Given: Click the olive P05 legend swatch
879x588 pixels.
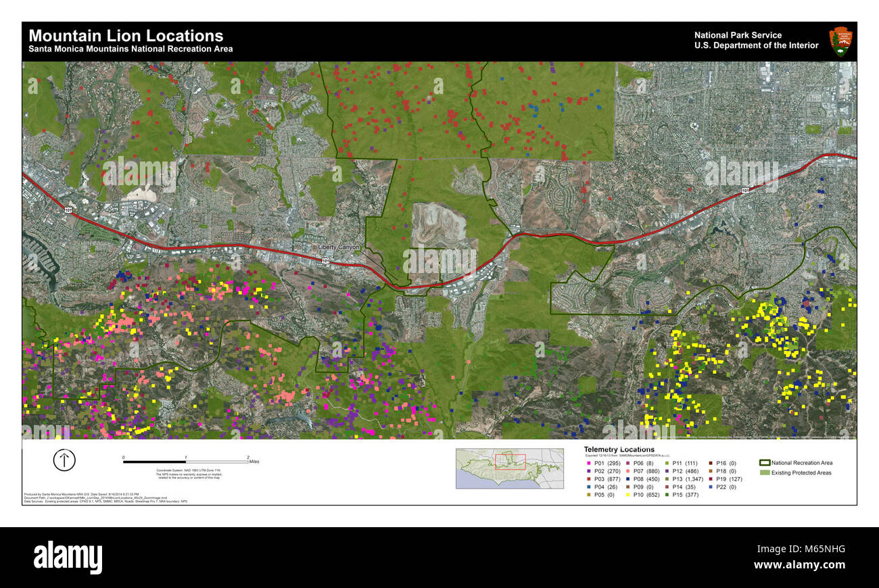Looking at the screenshot, I should [x=589, y=495].
